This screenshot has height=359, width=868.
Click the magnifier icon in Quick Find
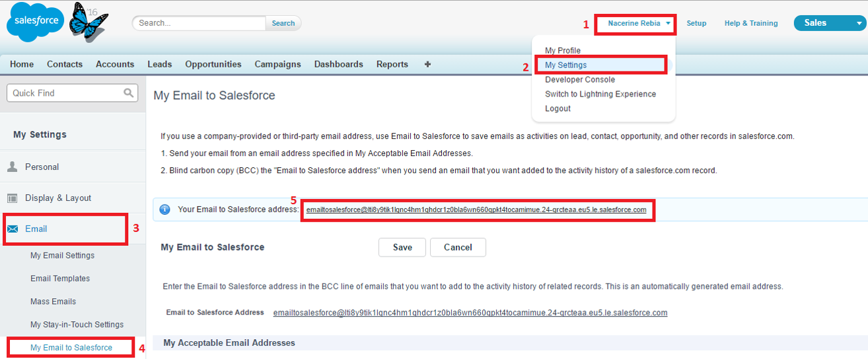tap(128, 93)
